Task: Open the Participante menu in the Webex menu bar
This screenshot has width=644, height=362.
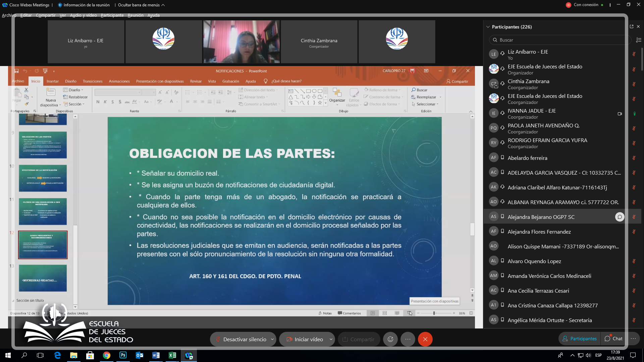Action: tap(112, 15)
